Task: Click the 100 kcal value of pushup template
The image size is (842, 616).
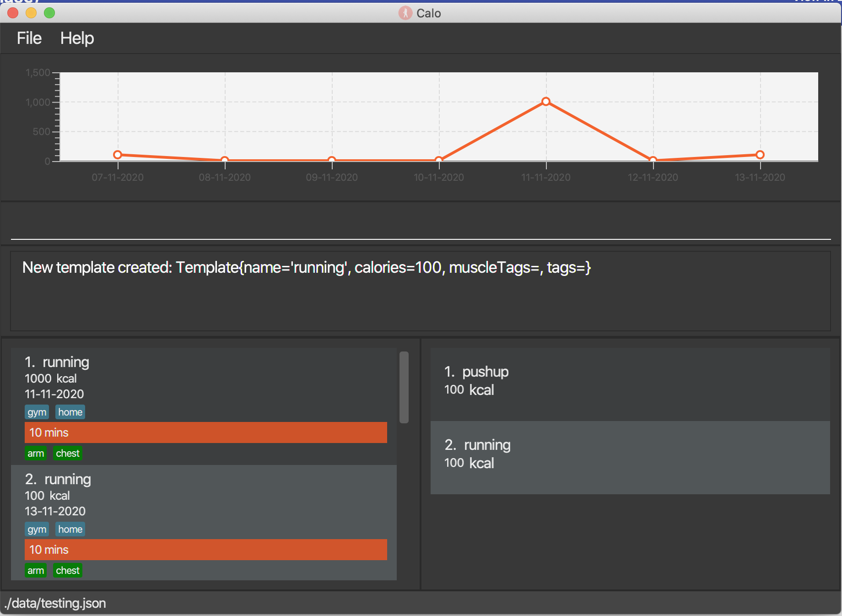Action: pos(469,390)
